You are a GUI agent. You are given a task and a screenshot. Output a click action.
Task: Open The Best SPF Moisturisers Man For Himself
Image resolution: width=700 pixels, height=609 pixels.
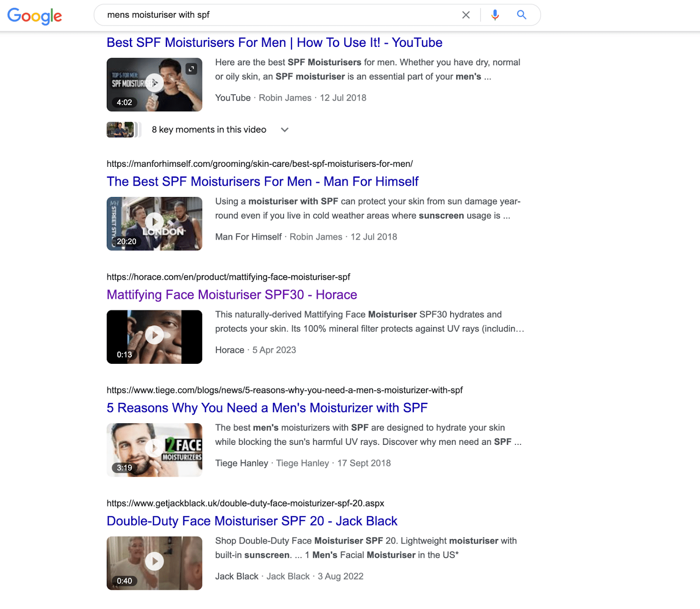pyautogui.click(x=262, y=181)
